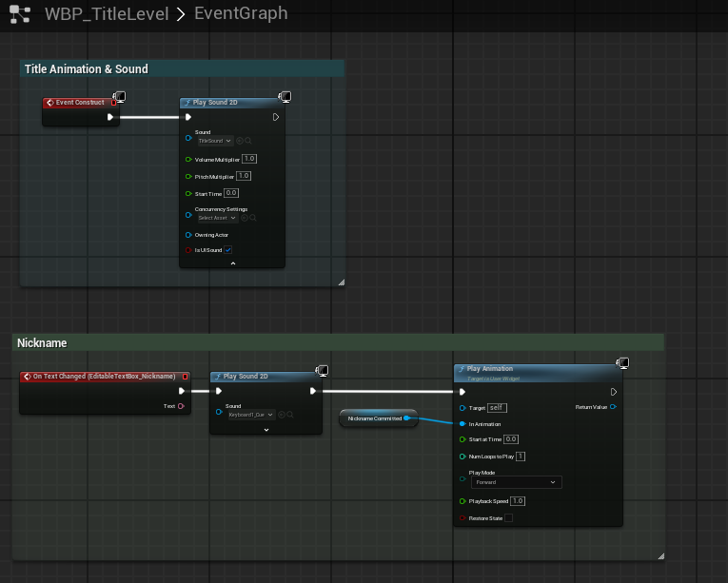
Task: Open the TitleSound asset dropdown
Action: pos(215,141)
